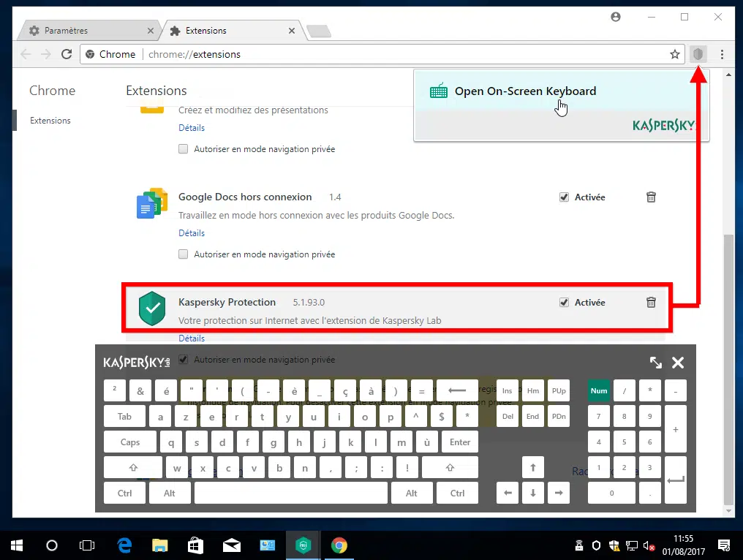Close the Kaspersky on-screen keyboard

pos(678,363)
